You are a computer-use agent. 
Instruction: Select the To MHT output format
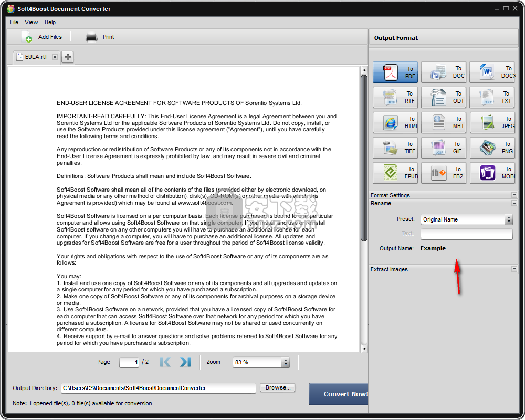(443, 122)
